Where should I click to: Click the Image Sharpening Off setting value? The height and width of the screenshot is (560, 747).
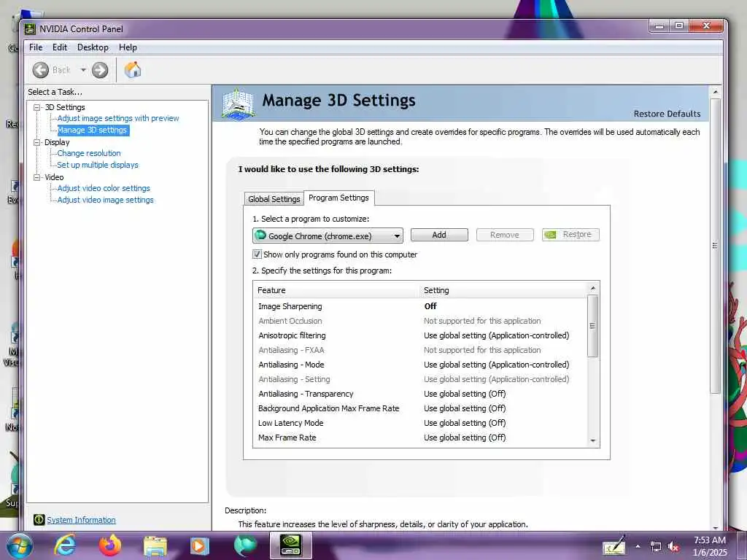[x=430, y=306]
